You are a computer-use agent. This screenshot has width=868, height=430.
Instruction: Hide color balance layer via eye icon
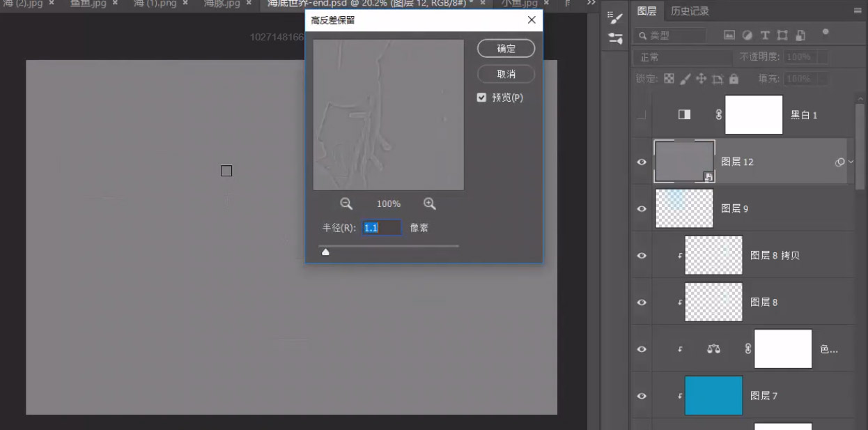tap(642, 348)
